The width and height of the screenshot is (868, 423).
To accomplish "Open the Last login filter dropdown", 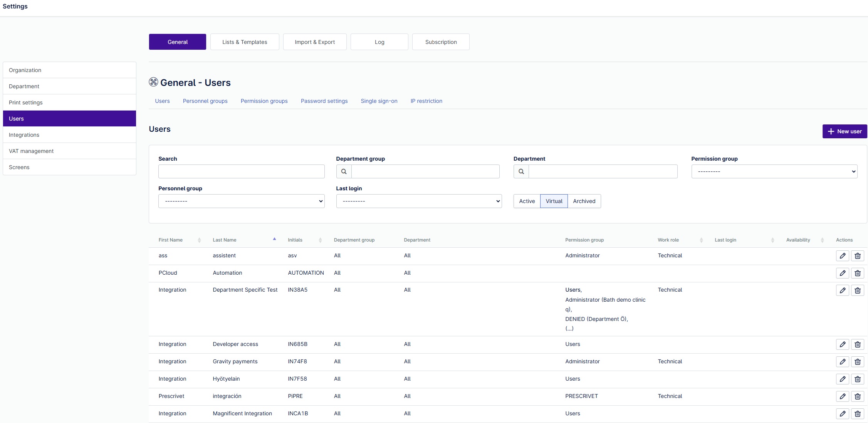I will pos(419,201).
